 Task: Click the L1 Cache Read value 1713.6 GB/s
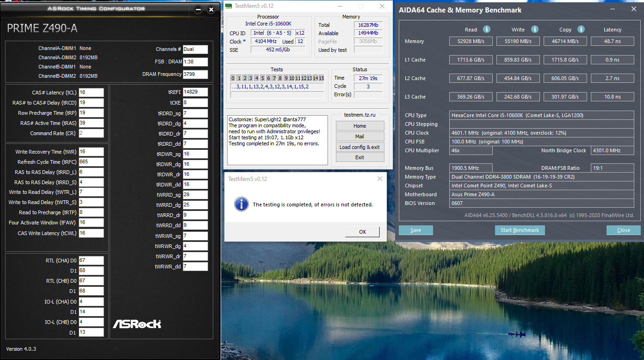[x=471, y=60]
